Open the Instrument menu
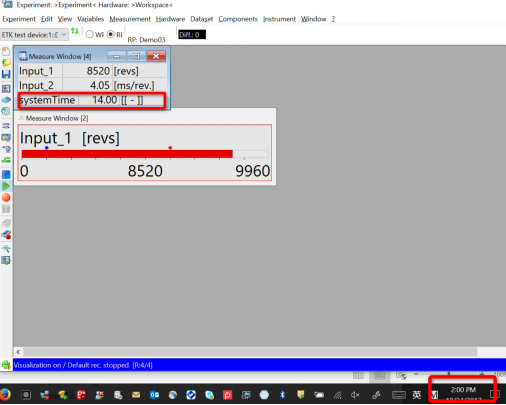 279,19
